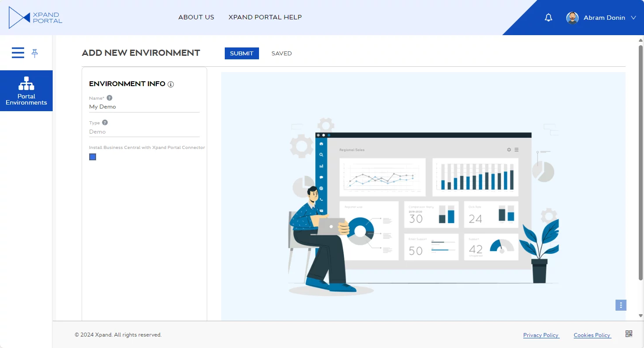
Task: Click the Submit button
Action: pos(241,53)
